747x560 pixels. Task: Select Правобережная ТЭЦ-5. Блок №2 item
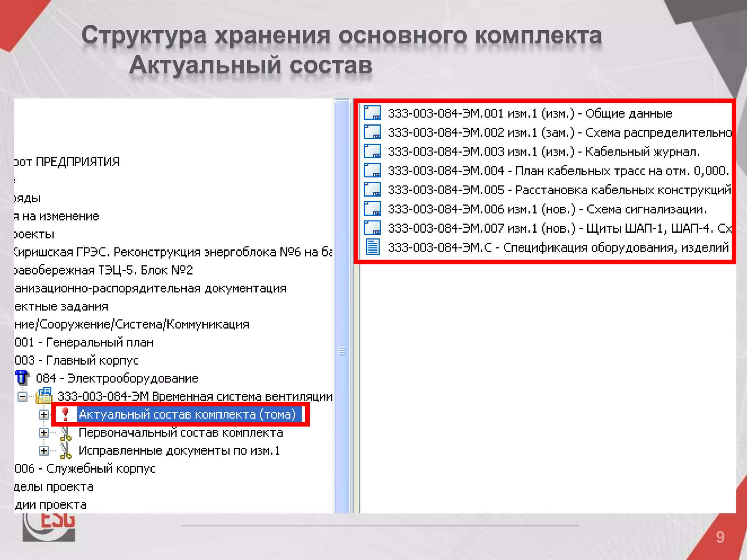coord(104,270)
